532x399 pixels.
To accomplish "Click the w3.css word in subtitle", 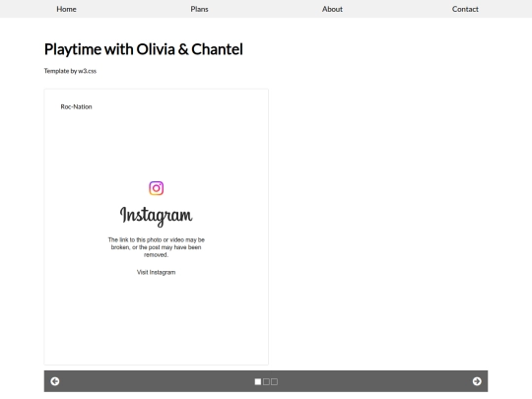I will [88, 71].
